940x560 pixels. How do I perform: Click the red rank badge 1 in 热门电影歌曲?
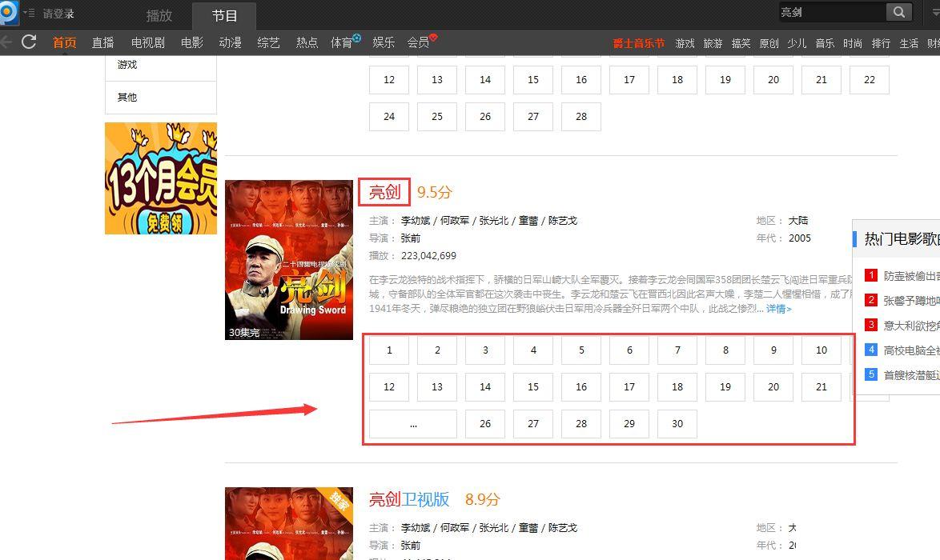[871, 274]
